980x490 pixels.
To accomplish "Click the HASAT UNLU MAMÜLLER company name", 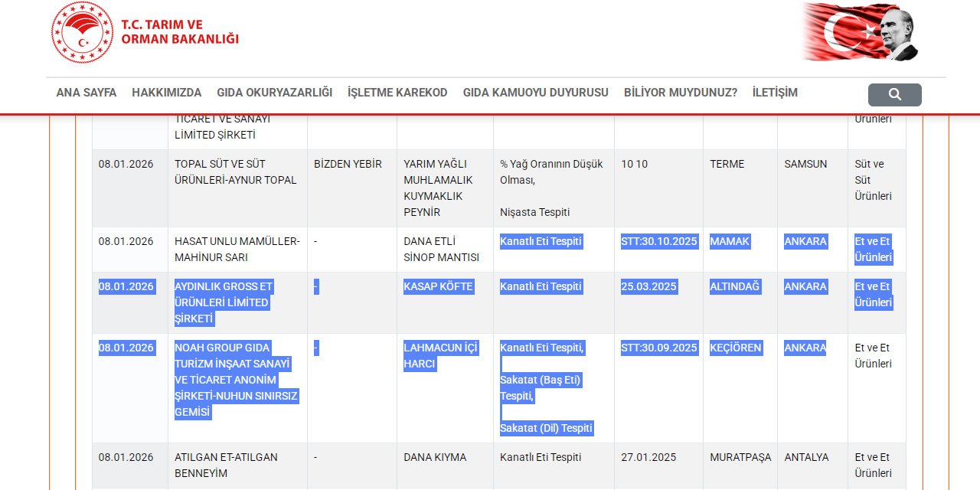I will point(237,249).
